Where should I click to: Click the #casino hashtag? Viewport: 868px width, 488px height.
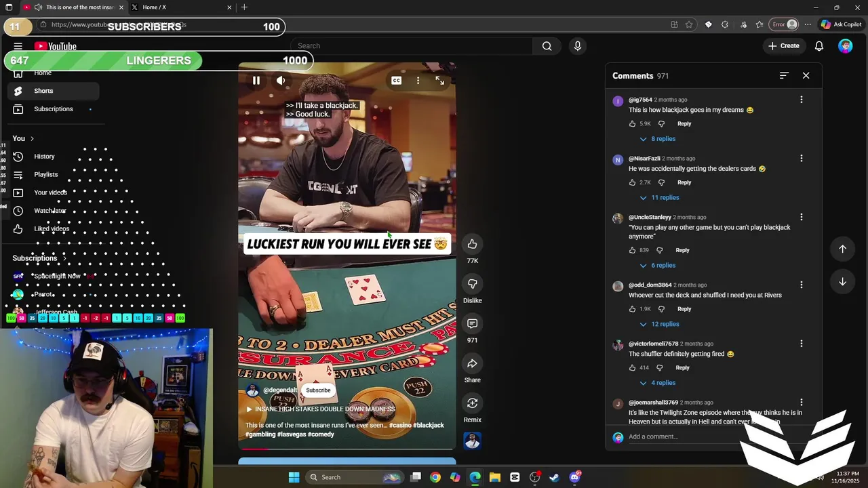(x=399, y=426)
